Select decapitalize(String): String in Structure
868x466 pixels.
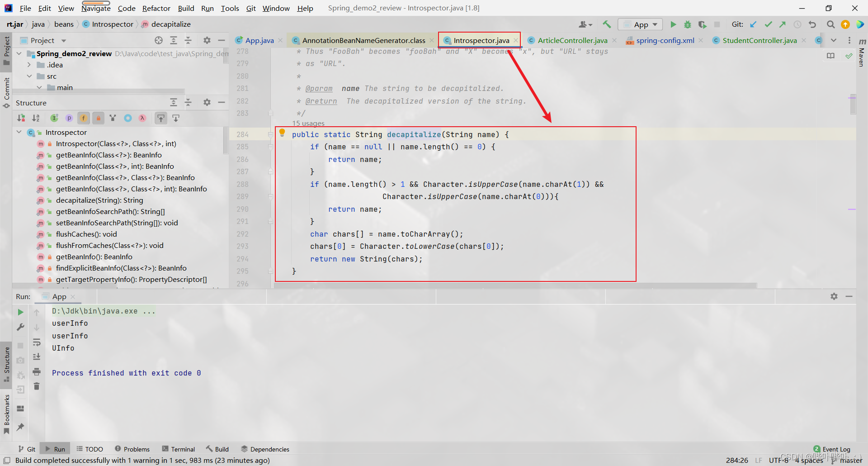(99, 200)
